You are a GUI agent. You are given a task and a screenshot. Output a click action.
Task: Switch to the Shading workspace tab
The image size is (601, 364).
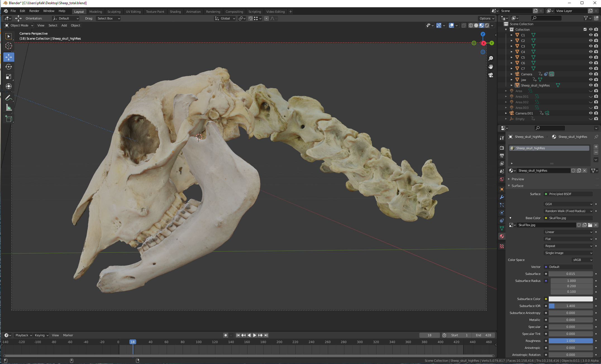pyautogui.click(x=175, y=12)
